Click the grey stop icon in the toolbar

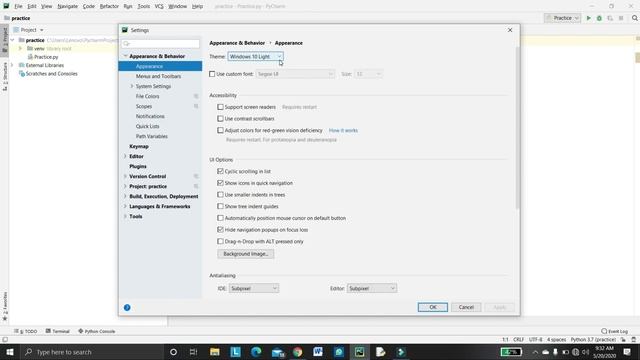click(621, 18)
